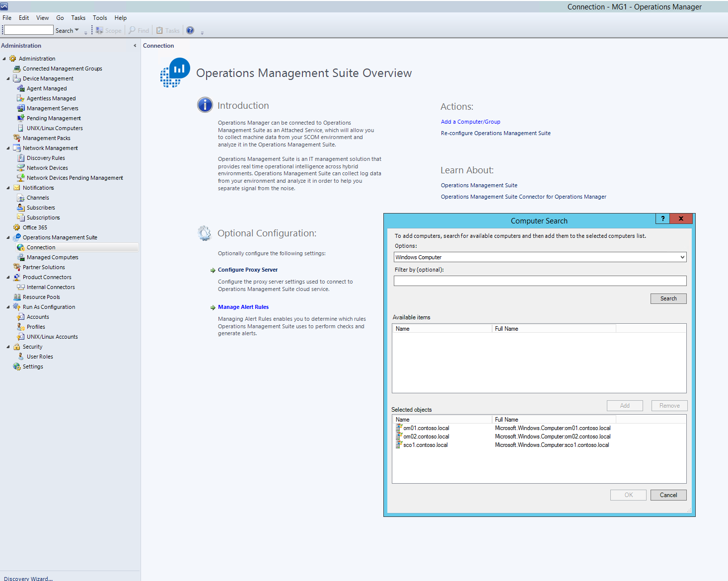This screenshot has height=581, width=728.
Task: Click the Management Packs icon
Action: point(17,138)
